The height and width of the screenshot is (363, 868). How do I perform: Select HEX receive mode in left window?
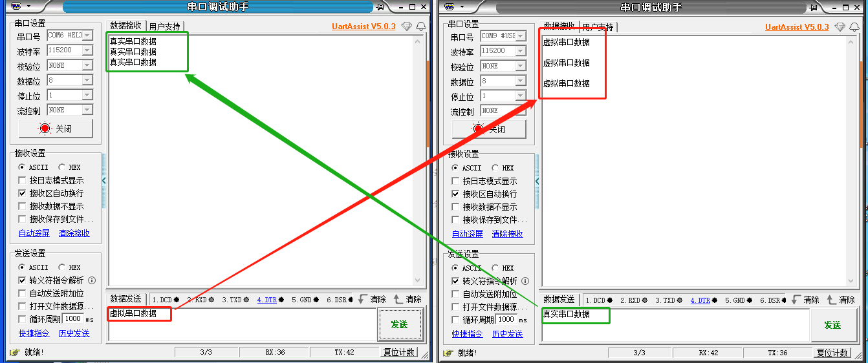(x=61, y=167)
